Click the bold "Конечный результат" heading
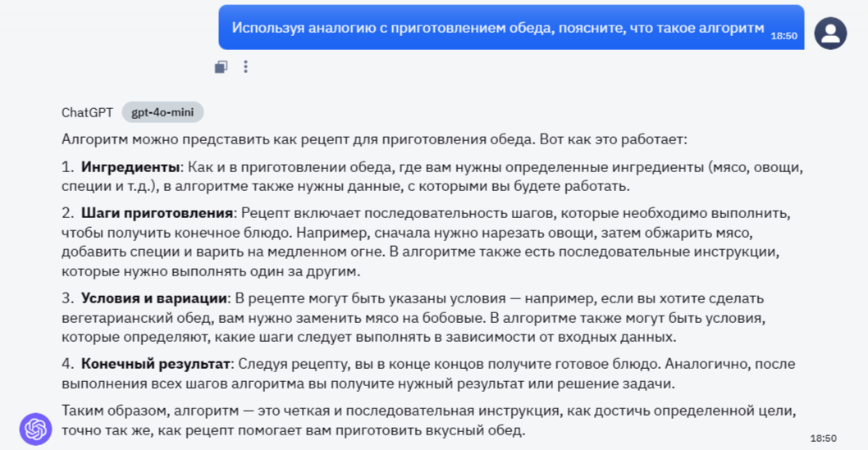 pos(156,364)
